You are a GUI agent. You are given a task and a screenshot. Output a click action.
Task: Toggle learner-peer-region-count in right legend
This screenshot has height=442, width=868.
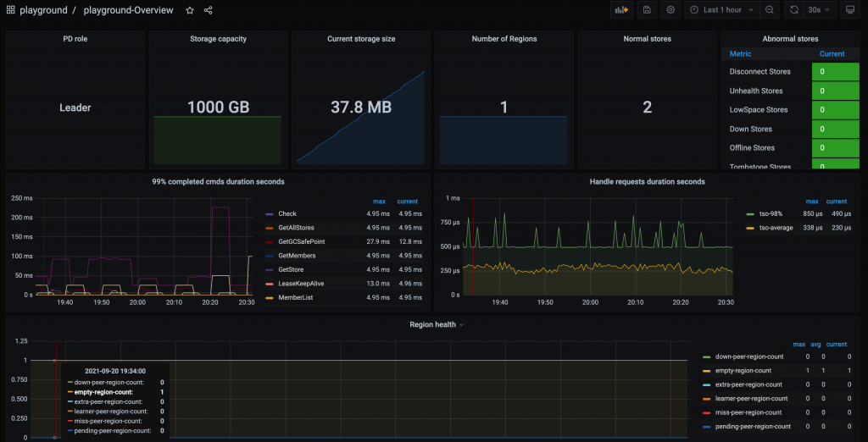[751, 398]
